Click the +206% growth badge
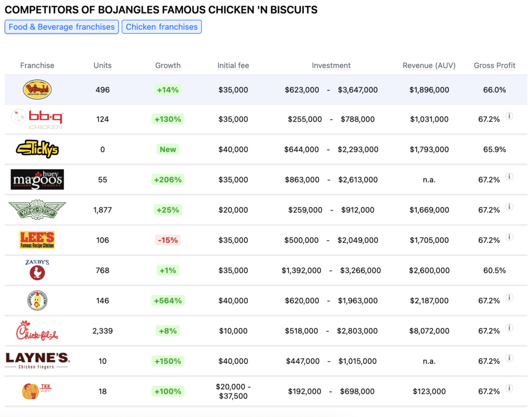Viewport: 532px width, 417px height. tap(168, 179)
